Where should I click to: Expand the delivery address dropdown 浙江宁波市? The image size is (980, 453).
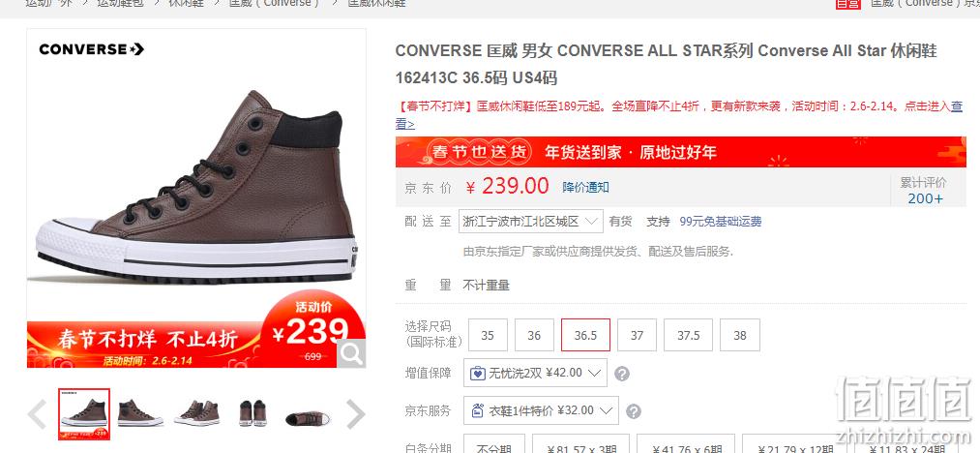point(530,221)
